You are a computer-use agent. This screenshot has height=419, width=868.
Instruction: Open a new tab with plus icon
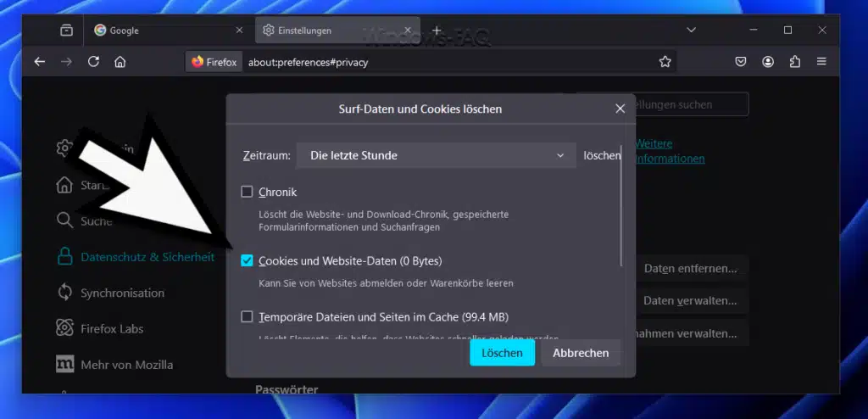click(437, 31)
